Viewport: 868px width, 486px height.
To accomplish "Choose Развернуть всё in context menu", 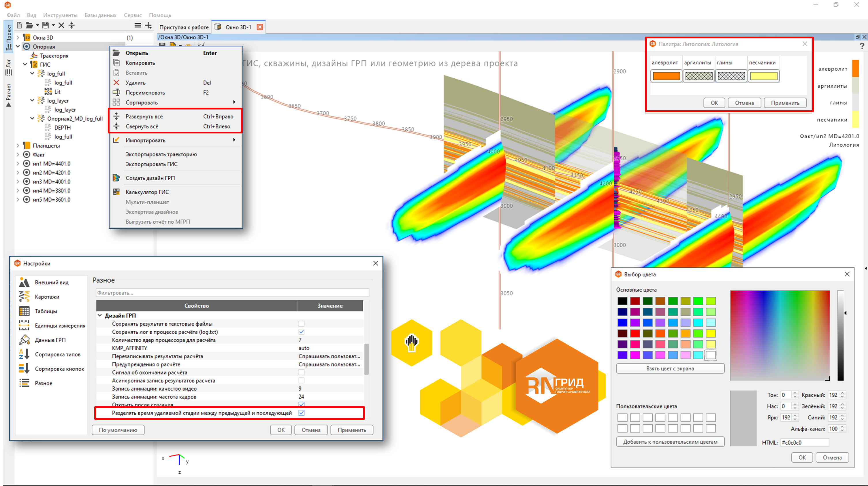I will [x=175, y=117].
